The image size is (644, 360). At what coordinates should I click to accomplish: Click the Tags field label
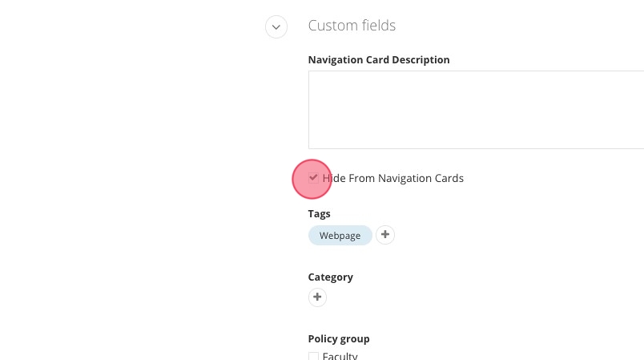tap(319, 214)
